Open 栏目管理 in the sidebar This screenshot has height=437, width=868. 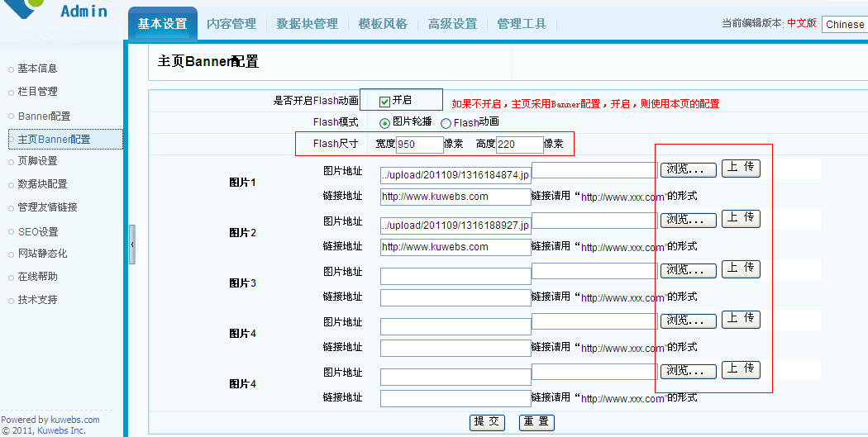pos(38,91)
